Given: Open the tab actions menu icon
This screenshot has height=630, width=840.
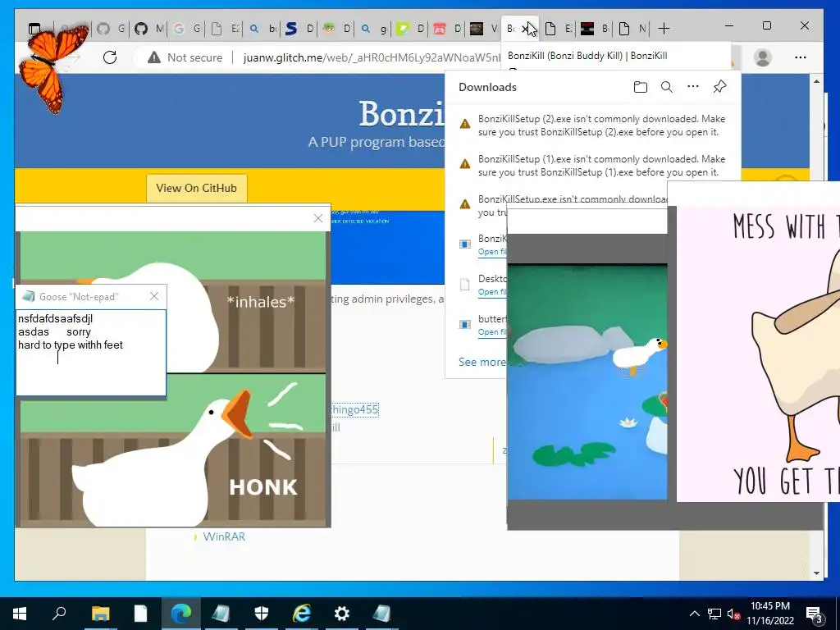Looking at the screenshot, I should [x=34, y=29].
